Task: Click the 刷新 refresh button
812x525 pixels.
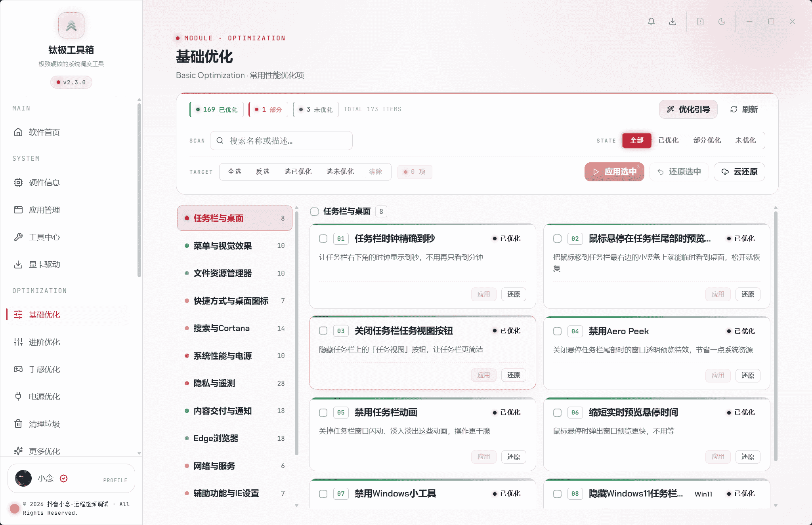Action: pyautogui.click(x=744, y=109)
